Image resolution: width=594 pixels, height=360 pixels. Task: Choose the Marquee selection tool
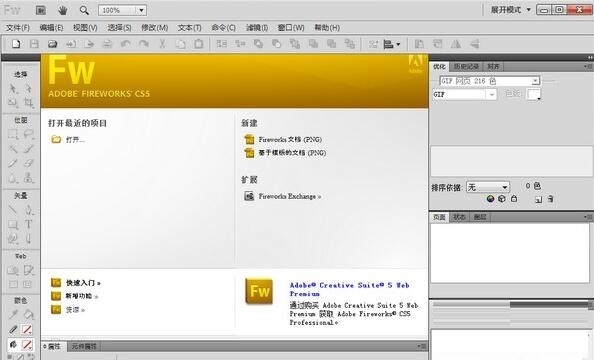tap(13, 135)
